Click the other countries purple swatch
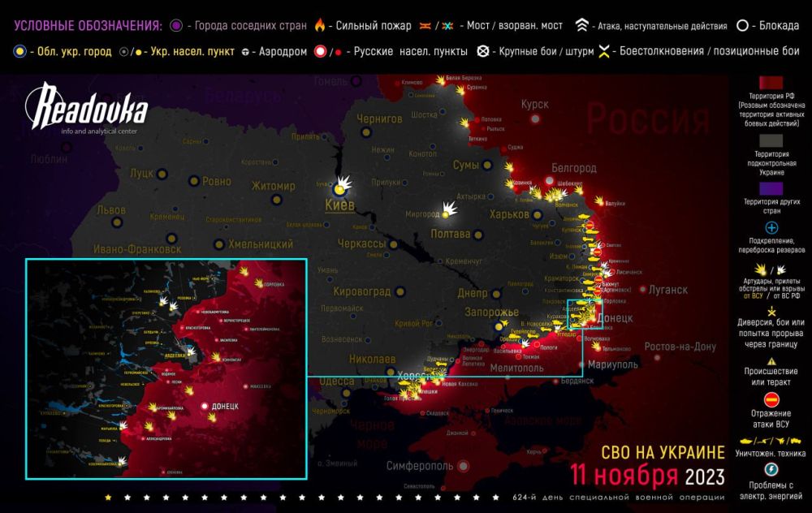 click(x=771, y=188)
